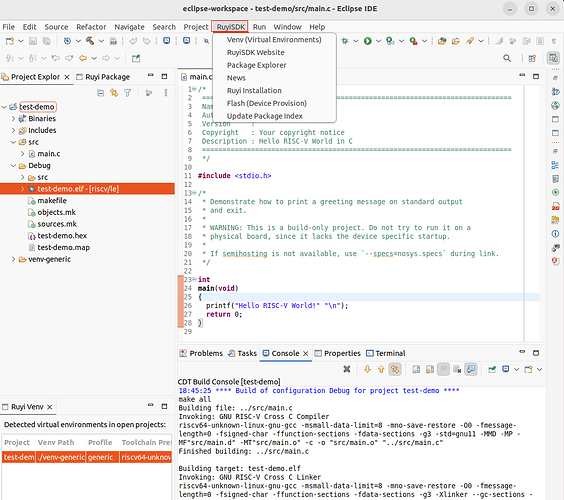The height and width of the screenshot is (500, 564).
Task: Click the green Run launch icon
Action: (367, 41)
